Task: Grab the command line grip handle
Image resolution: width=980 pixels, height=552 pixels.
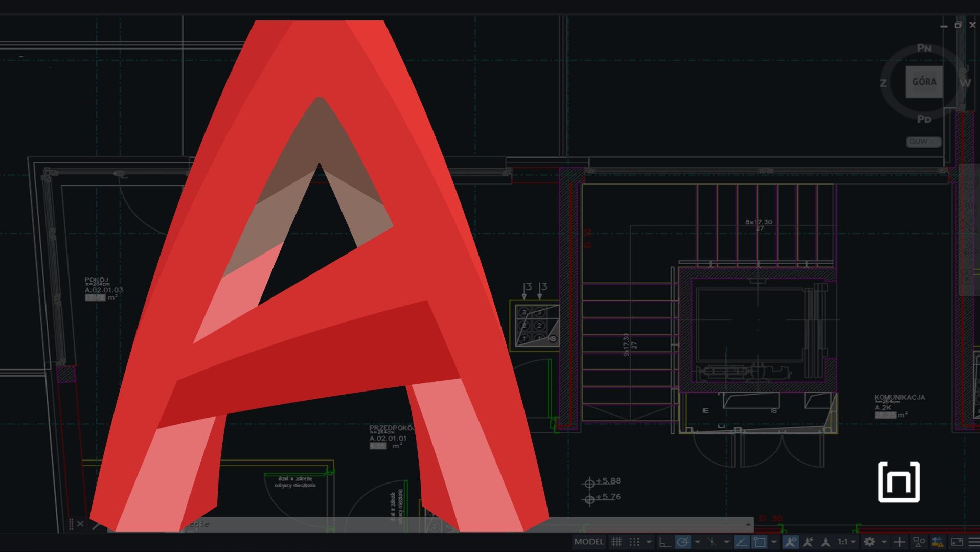Action: pos(71,524)
